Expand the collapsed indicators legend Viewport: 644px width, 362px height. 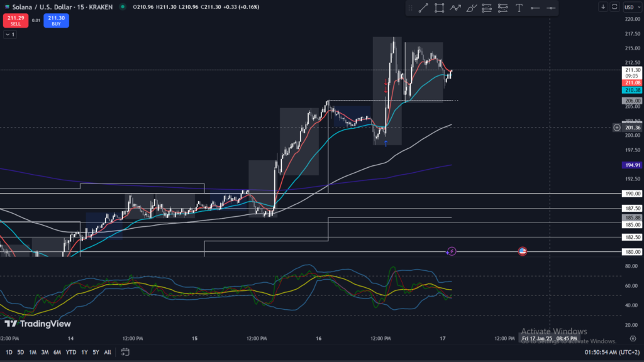point(9,35)
